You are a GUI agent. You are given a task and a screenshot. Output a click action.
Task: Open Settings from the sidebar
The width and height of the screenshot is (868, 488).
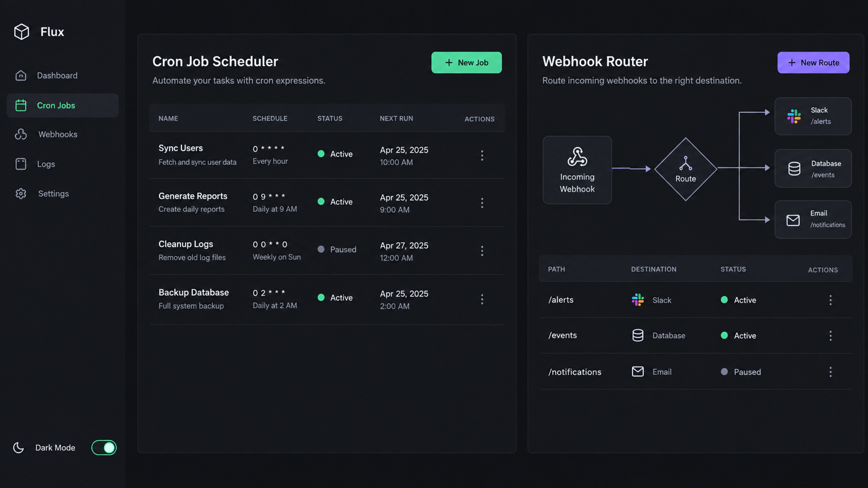coord(62,194)
